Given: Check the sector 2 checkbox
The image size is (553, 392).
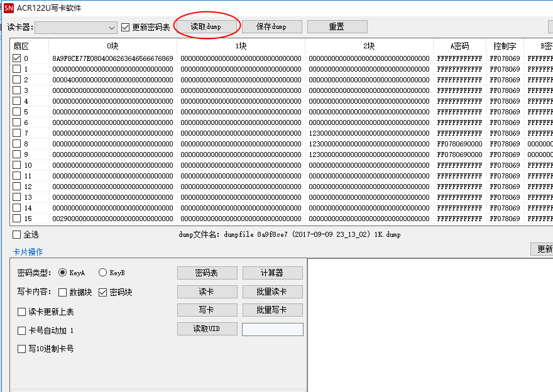Looking at the screenshot, I should click(x=16, y=79).
